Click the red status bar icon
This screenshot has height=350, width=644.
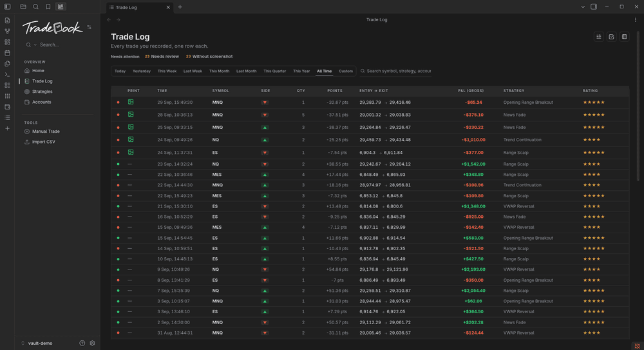tap(637, 346)
